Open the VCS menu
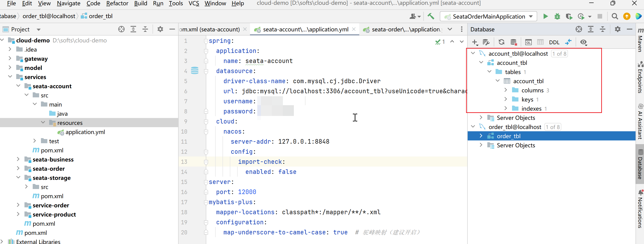Screen dimensions: 644x244 194,3
